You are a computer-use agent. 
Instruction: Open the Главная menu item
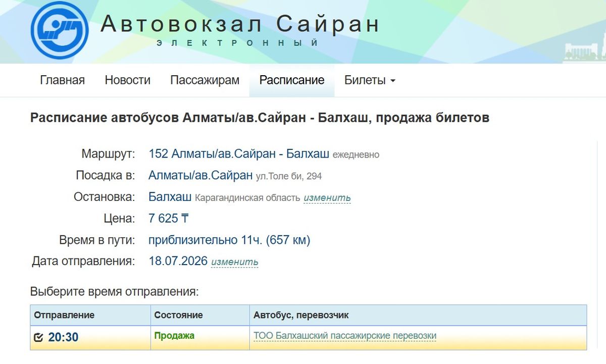62,80
